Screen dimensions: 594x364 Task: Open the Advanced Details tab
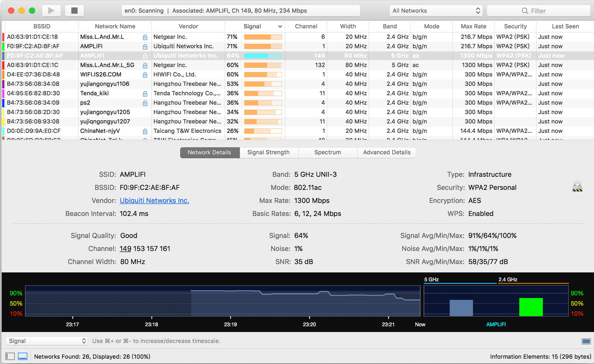(x=386, y=152)
